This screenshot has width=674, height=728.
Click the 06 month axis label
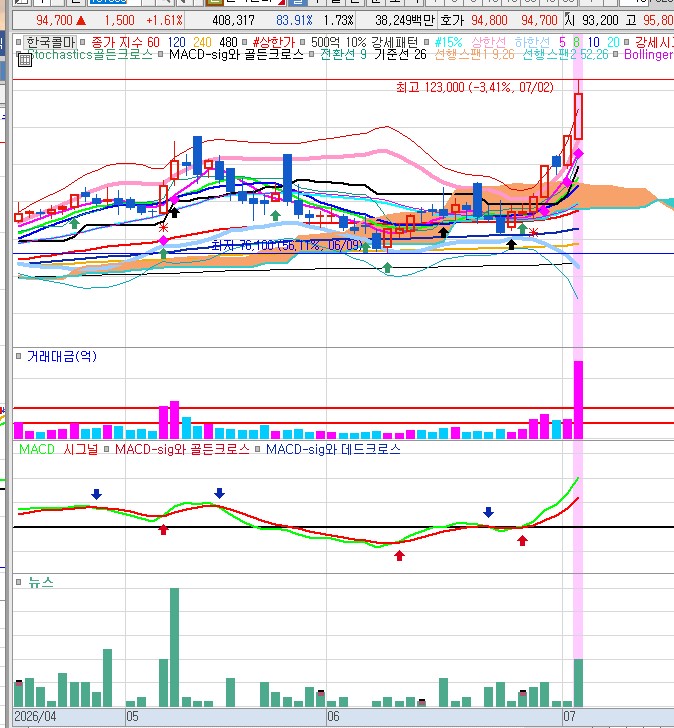pos(333,716)
